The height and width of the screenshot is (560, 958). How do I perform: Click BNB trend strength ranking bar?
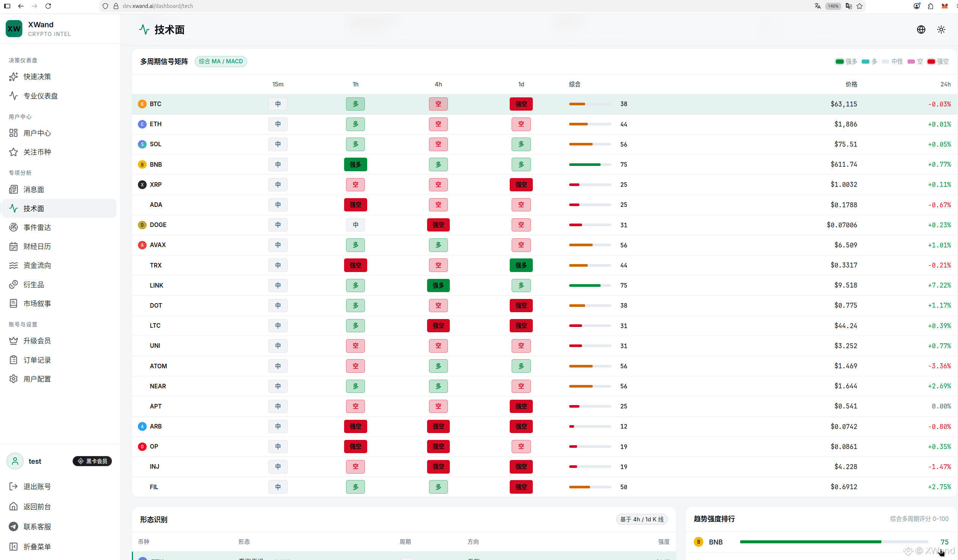pos(834,542)
